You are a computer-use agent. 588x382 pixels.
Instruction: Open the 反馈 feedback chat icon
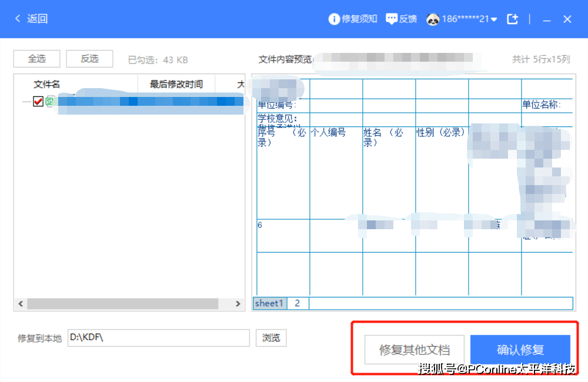click(392, 19)
